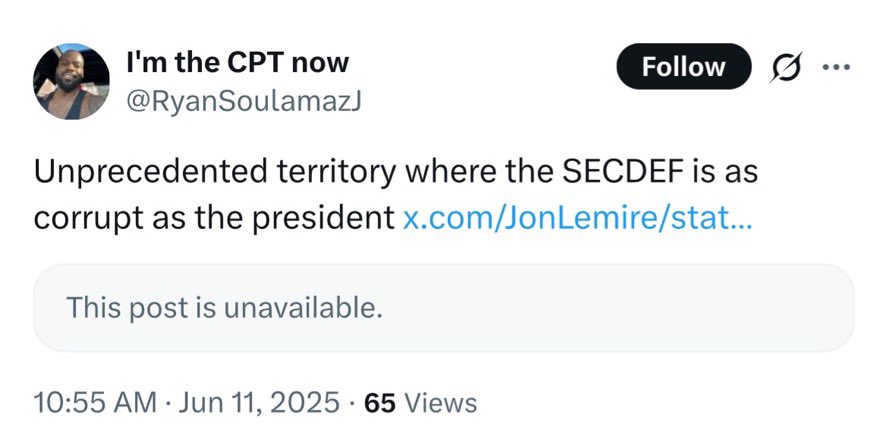Click the bold '65' view count
This screenshot has height=440, width=888.
coord(380,403)
